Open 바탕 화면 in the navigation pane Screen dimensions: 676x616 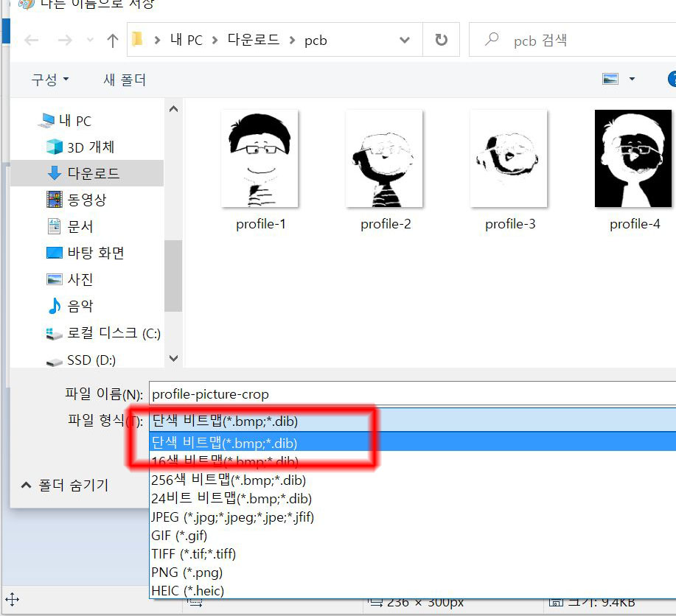(86, 253)
